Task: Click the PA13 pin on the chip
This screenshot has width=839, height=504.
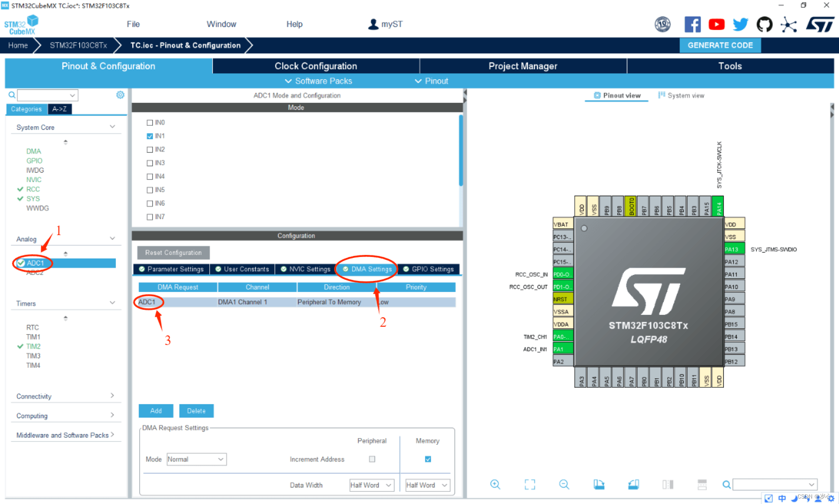Action: [x=735, y=249]
